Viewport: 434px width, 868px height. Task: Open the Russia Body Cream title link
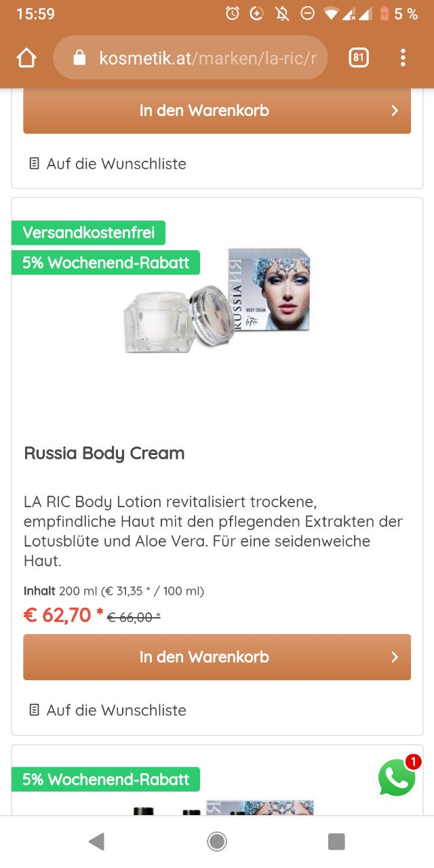pyautogui.click(x=104, y=453)
